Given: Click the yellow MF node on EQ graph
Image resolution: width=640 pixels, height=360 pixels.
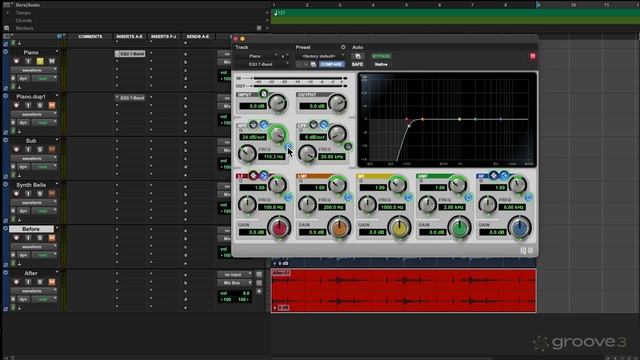Looking at the screenshot, I should (x=460, y=119).
